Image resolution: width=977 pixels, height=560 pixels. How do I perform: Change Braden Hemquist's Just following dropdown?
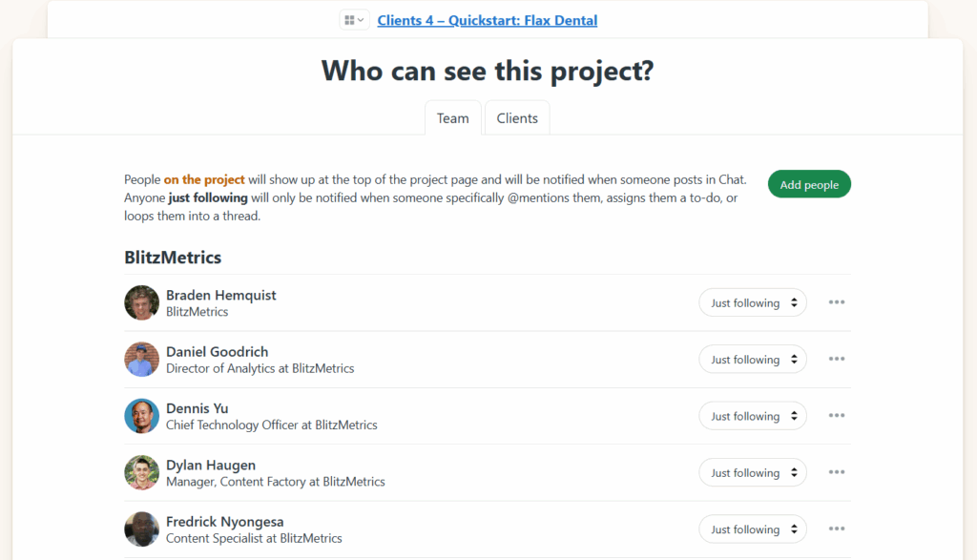753,303
